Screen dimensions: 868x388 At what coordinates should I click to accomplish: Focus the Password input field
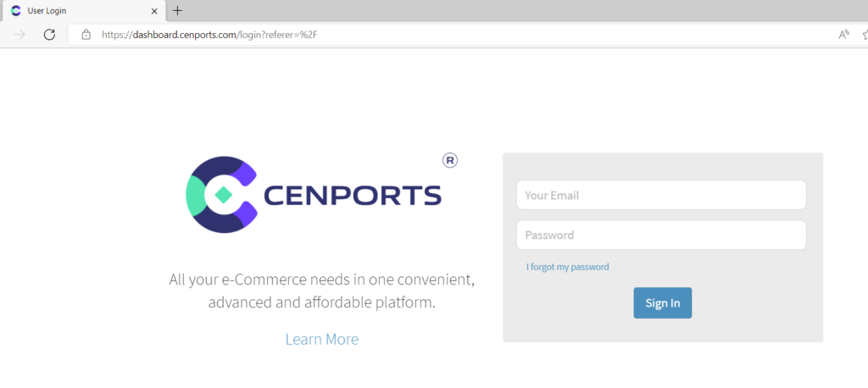(660, 235)
